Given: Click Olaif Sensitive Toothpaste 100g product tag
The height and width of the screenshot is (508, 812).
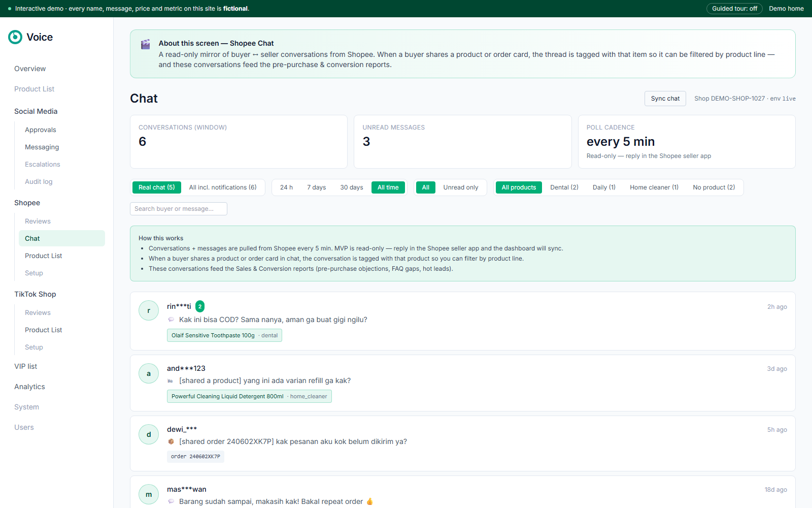Looking at the screenshot, I should tap(224, 335).
